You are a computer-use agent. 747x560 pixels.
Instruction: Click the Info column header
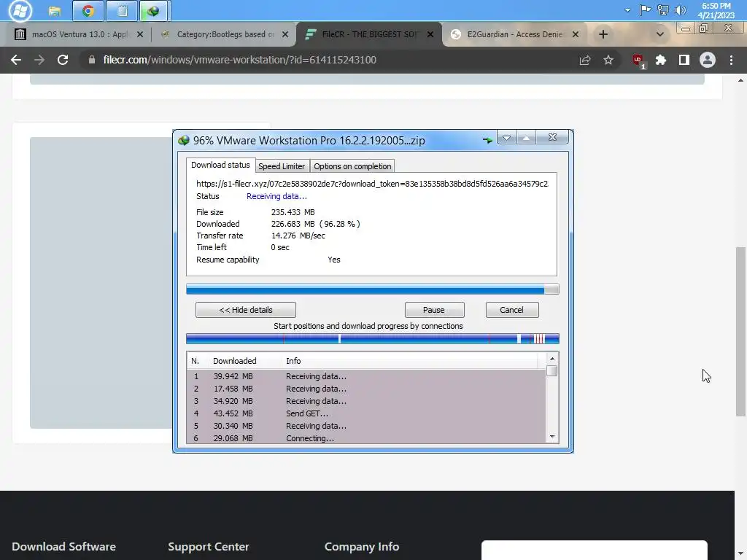click(411, 361)
